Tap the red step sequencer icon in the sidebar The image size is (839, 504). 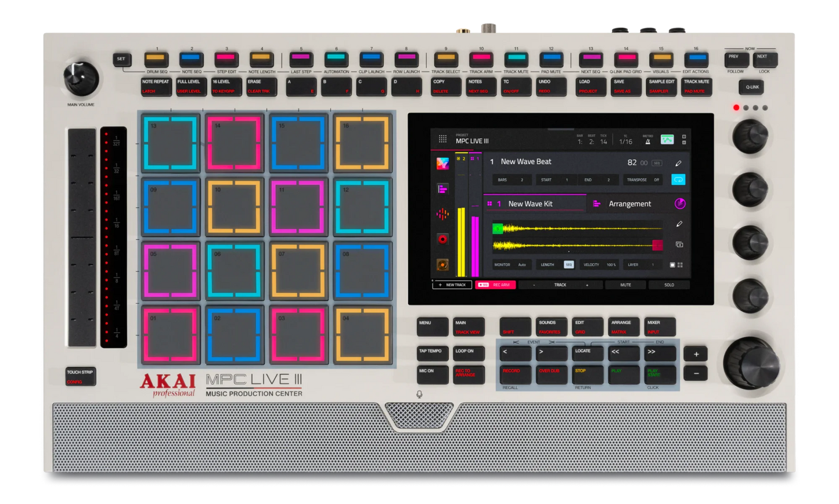[442, 214]
